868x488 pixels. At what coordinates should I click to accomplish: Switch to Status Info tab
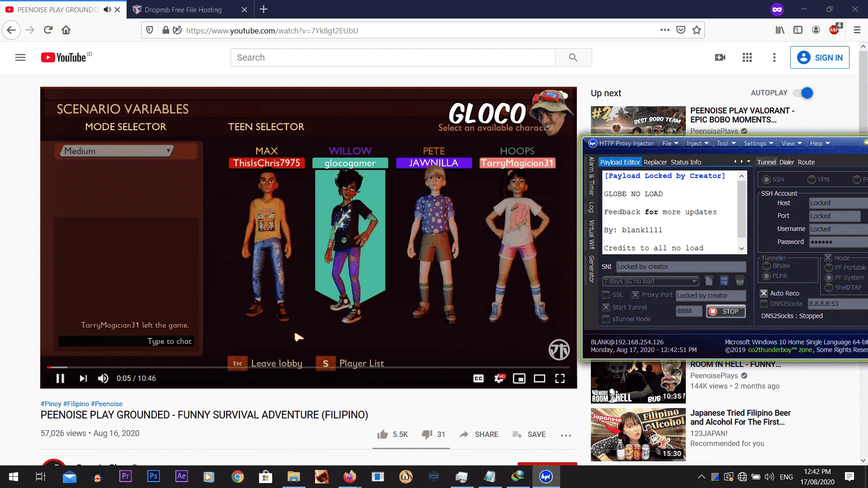(x=686, y=162)
